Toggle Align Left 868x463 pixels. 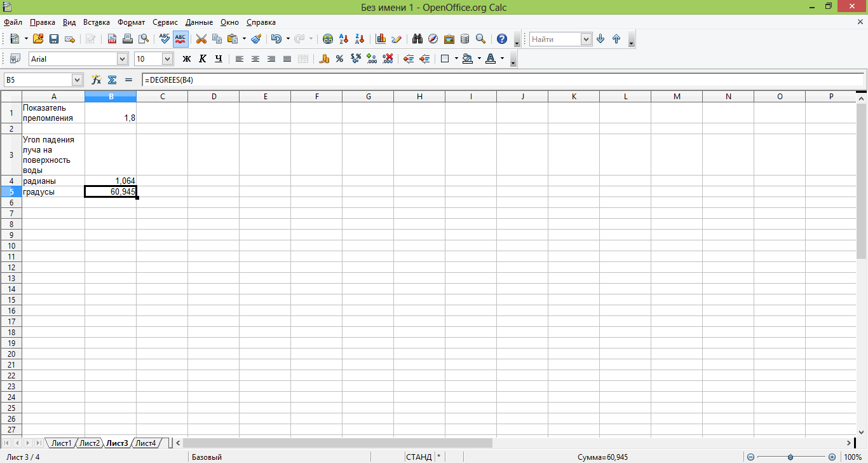pyautogui.click(x=240, y=59)
